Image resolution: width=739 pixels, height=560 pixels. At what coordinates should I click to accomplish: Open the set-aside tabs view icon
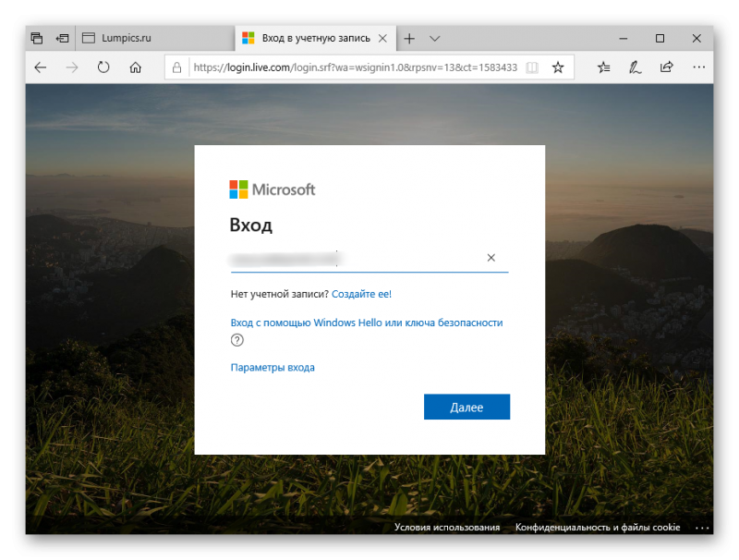(x=37, y=38)
